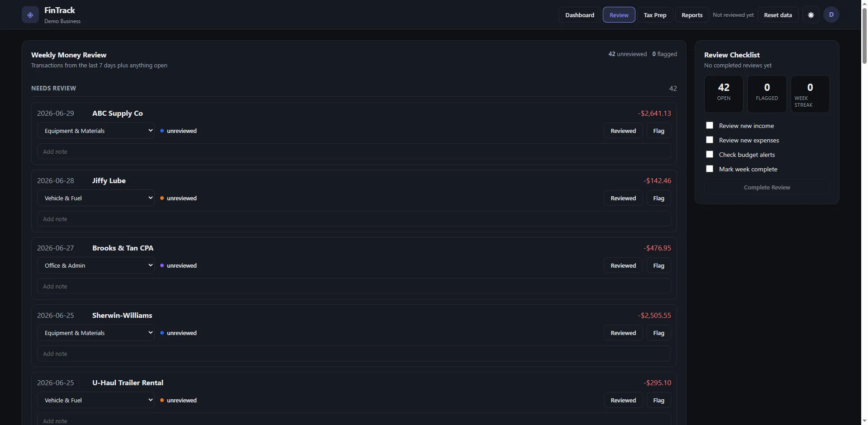Viewport: 868px width, 425px height.
Task: Open category dropdown for Jiffy Lube
Action: click(x=96, y=198)
